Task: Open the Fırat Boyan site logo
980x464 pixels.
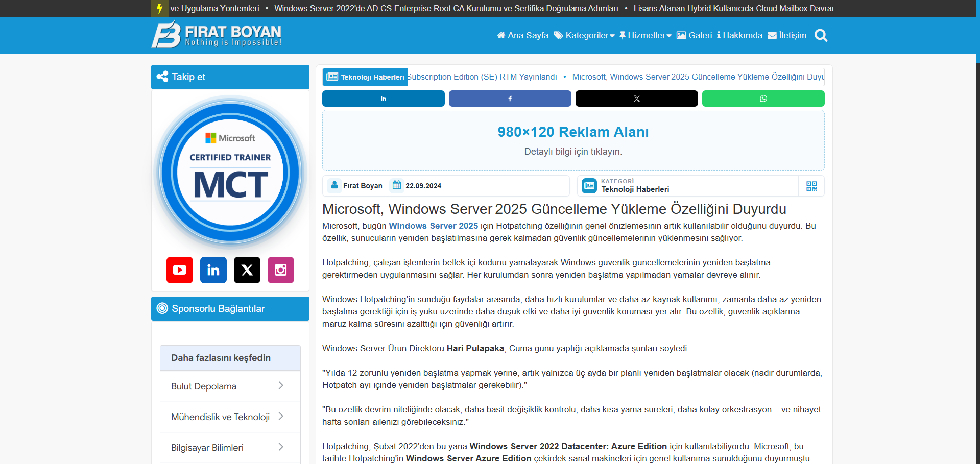Action: click(x=217, y=35)
